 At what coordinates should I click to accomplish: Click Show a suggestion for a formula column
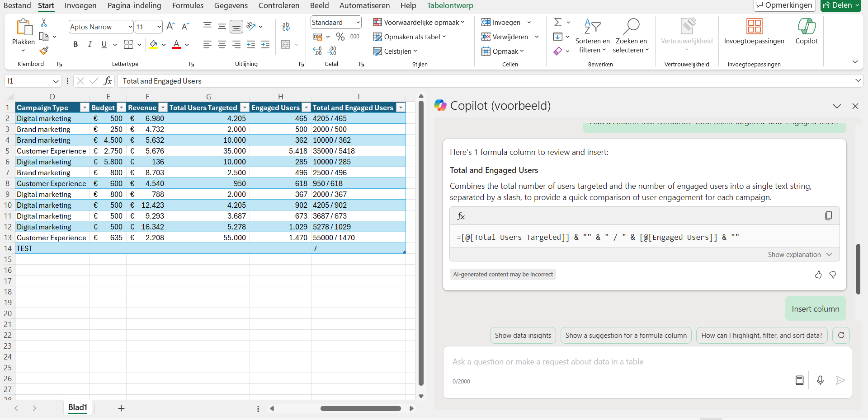(x=626, y=335)
